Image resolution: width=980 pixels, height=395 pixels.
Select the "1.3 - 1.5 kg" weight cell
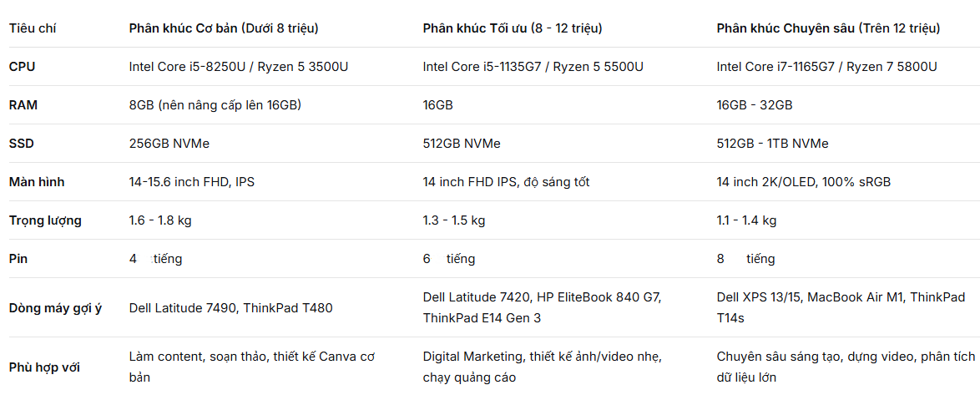click(454, 220)
